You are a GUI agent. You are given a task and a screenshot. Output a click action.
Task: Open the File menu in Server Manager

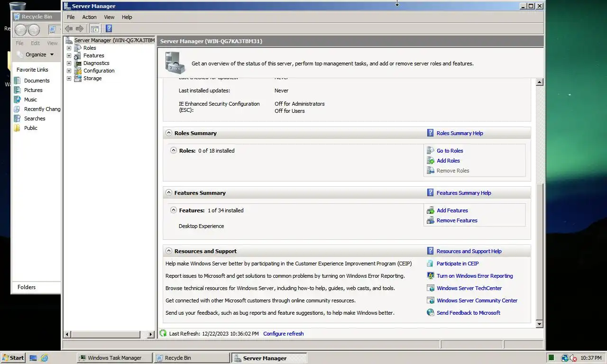click(71, 17)
